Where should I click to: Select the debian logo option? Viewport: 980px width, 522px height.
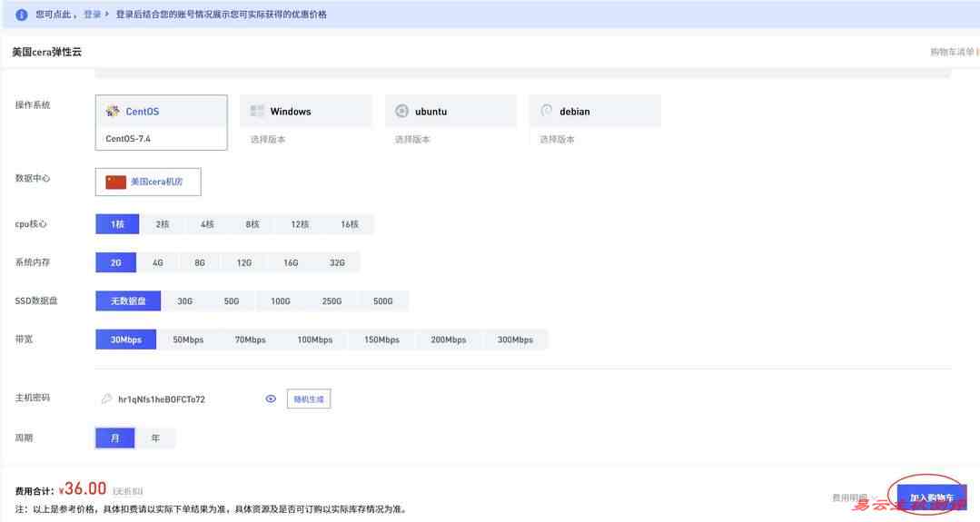546,111
